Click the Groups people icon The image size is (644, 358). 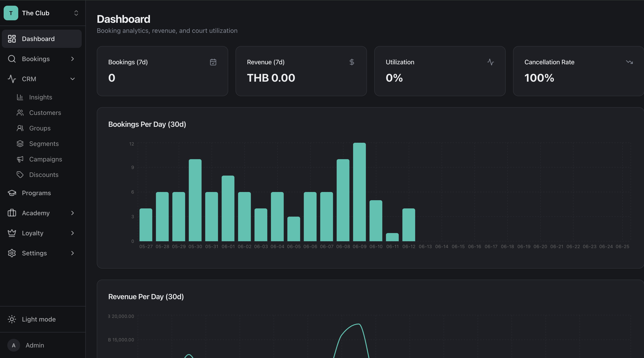coord(20,128)
